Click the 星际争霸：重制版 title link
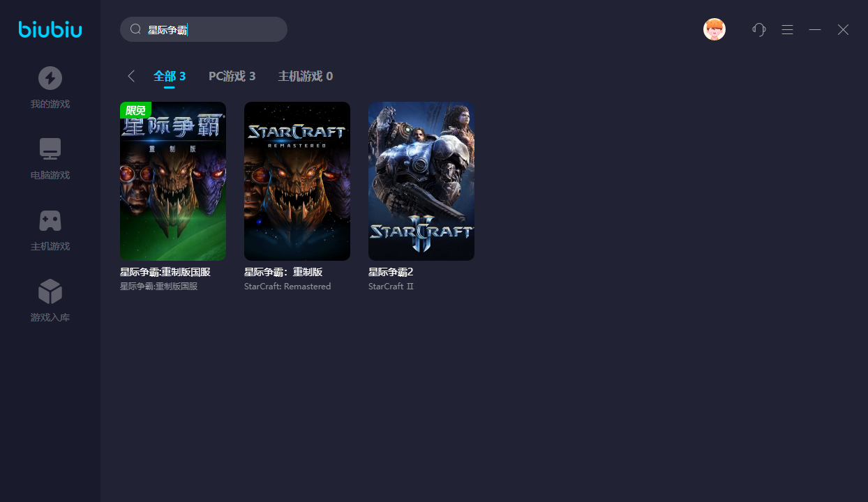This screenshot has height=502, width=868. [x=283, y=272]
